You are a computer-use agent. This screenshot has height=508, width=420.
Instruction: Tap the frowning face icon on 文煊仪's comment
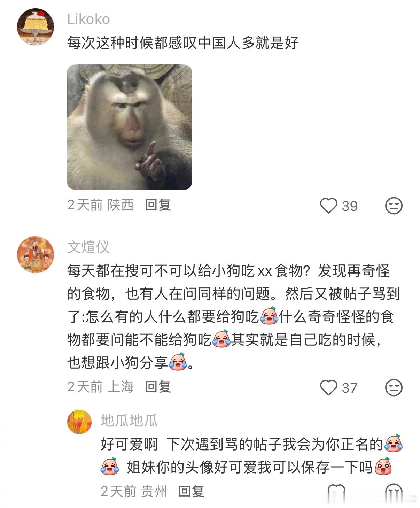coord(394,387)
